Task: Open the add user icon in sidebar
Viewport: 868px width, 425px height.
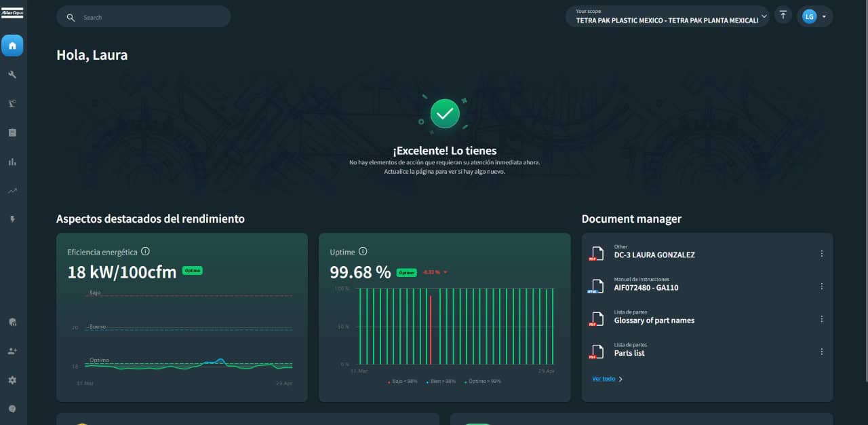Action: (12, 351)
